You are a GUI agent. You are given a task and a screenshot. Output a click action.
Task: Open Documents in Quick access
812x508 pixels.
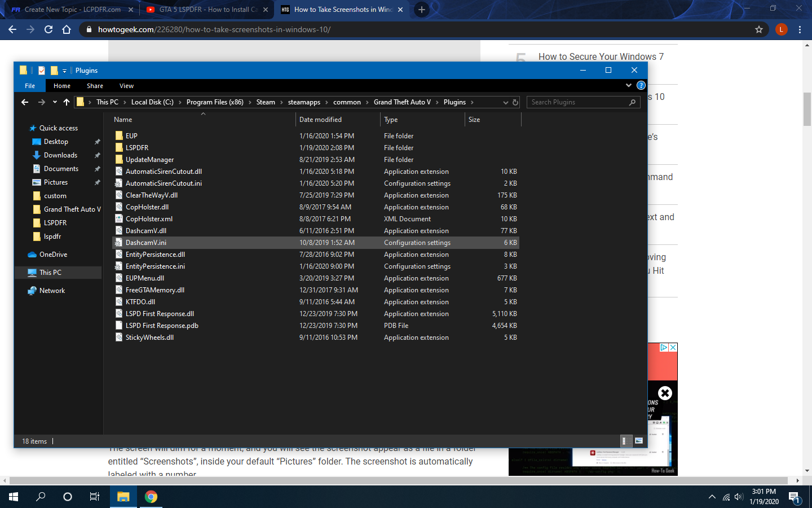tap(61, 169)
